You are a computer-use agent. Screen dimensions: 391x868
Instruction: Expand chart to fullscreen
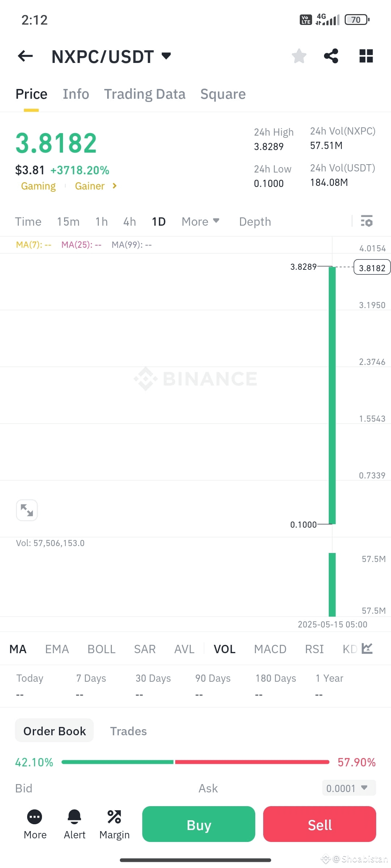[27, 510]
